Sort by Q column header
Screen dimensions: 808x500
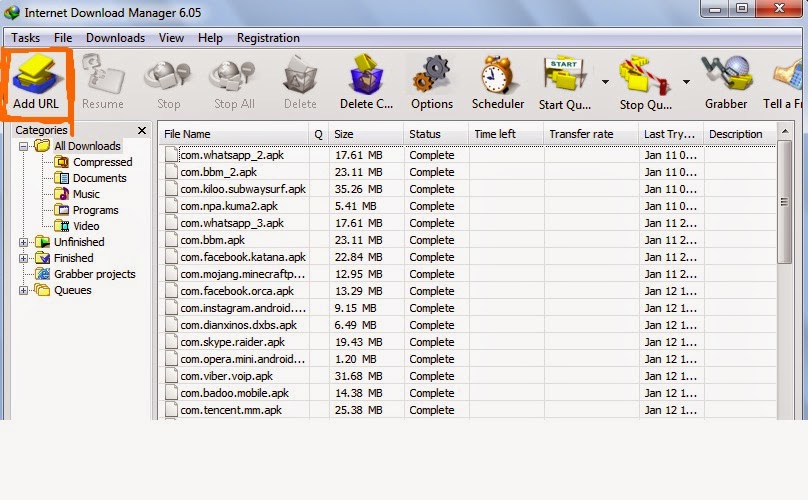318,135
